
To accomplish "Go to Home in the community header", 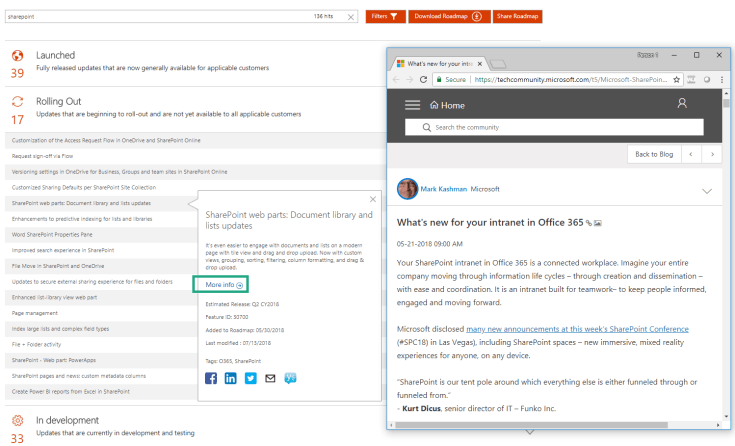I will pos(447,105).
